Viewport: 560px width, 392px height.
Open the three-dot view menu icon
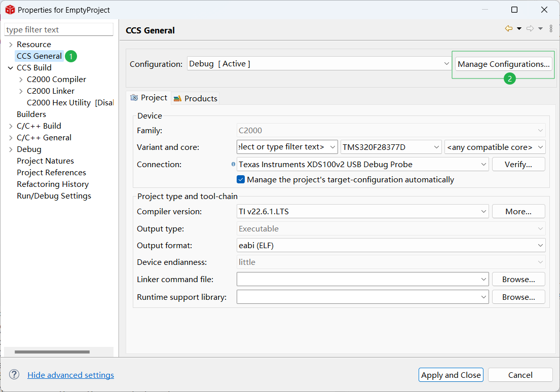coord(551,29)
